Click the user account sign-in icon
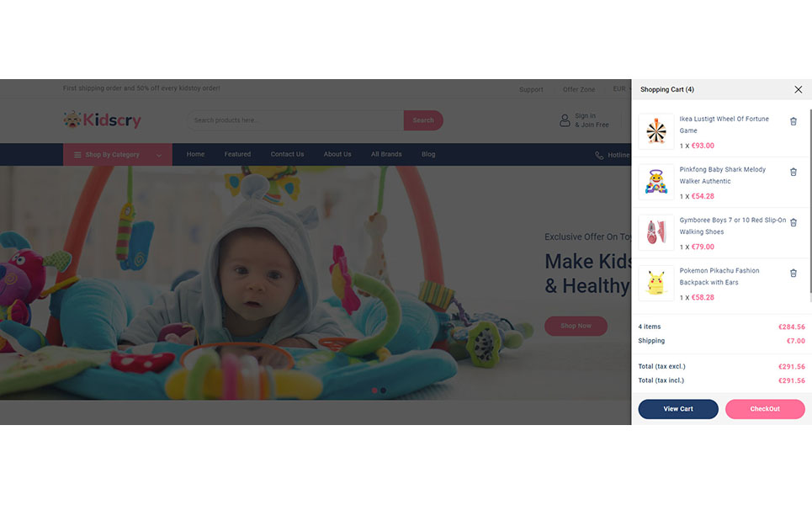 (x=565, y=120)
